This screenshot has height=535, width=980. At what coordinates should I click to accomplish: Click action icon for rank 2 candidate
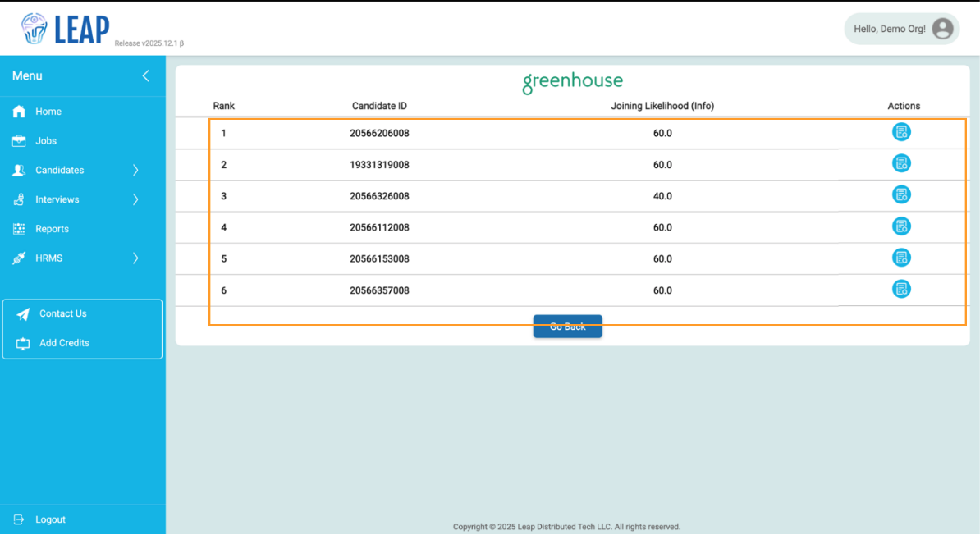901,163
